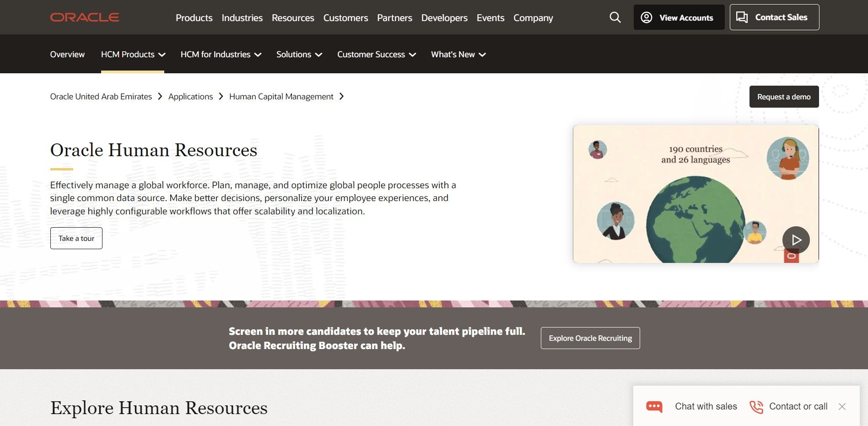Click the Contact Sales button

[774, 17]
